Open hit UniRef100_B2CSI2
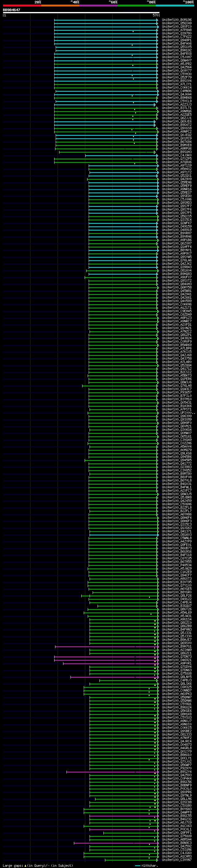The width and height of the screenshot is (197, 868). point(177,372)
